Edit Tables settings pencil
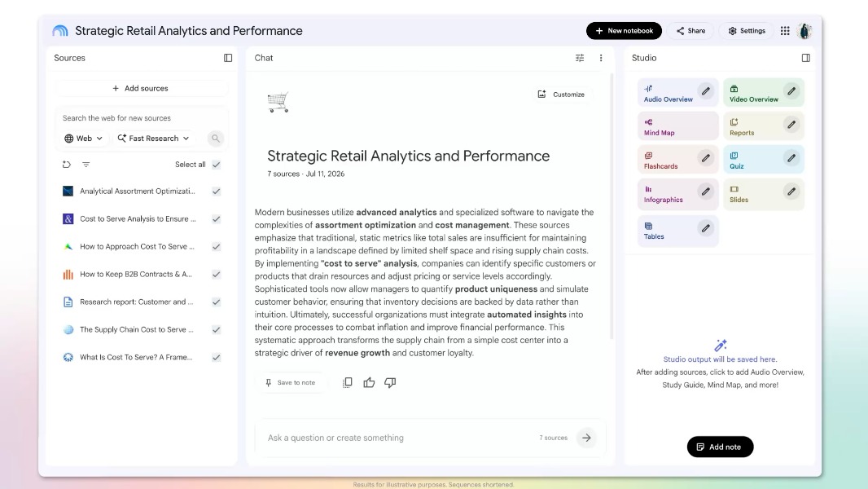 click(x=705, y=228)
